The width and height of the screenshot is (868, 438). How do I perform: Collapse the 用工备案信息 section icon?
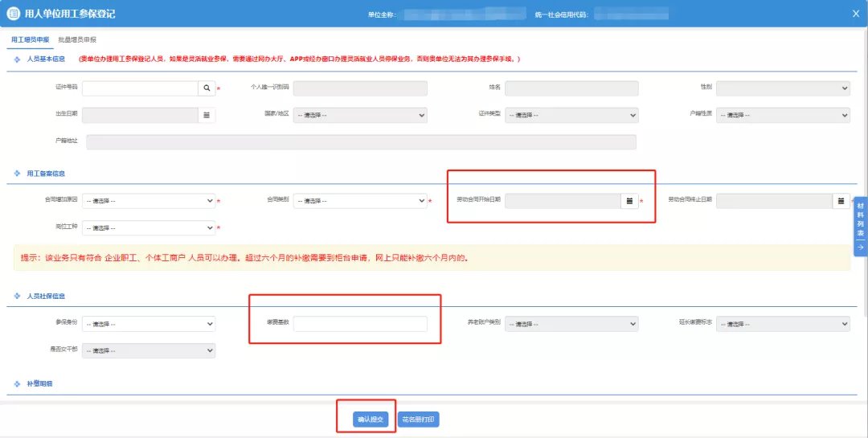click(x=18, y=174)
